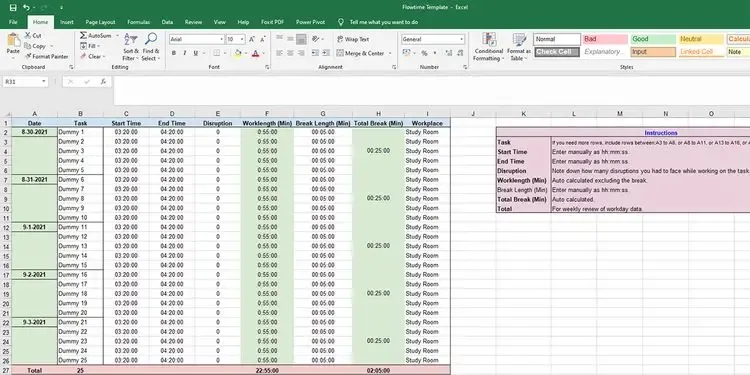
Task: Toggle Middle Align vertical alignment
Action: coord(290,39)
